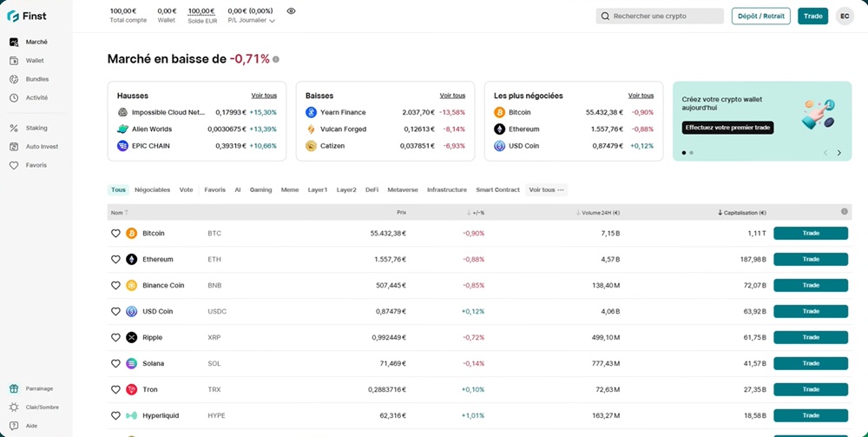Screen dimensions: 868x437
Task: Click the Tron icon in table
Action: (131, 389)
